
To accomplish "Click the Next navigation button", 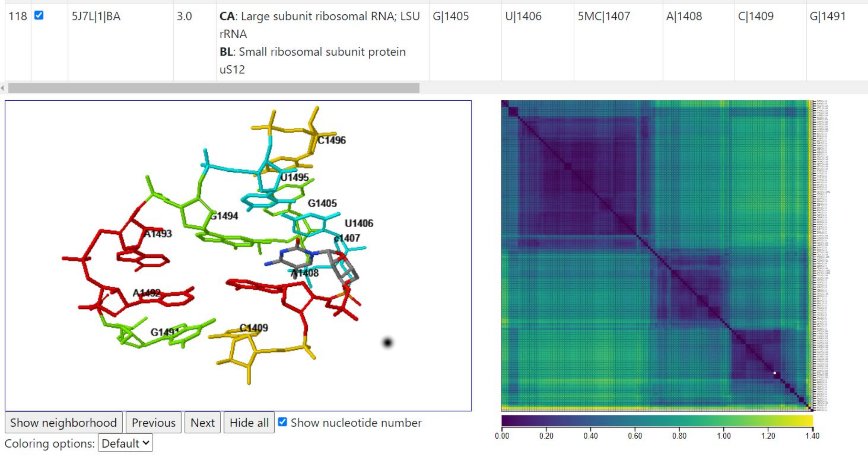I will 203,422.
